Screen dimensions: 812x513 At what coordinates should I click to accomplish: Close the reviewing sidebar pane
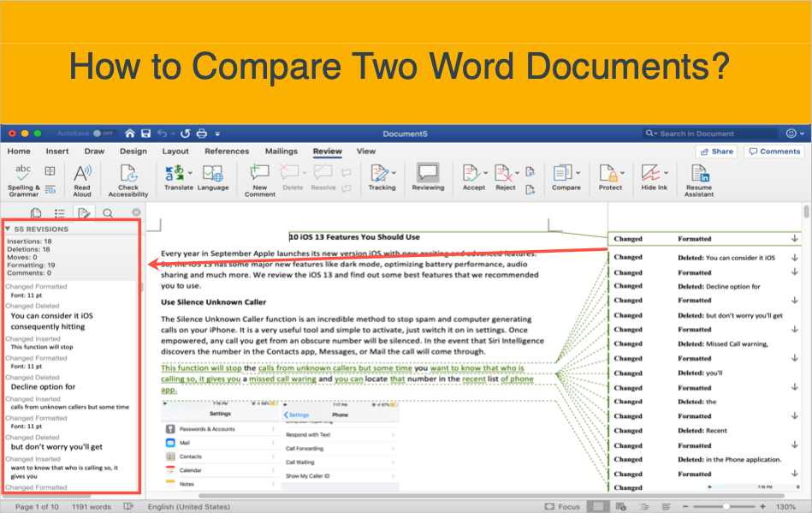pyautogui.click(x=136, y=212)
